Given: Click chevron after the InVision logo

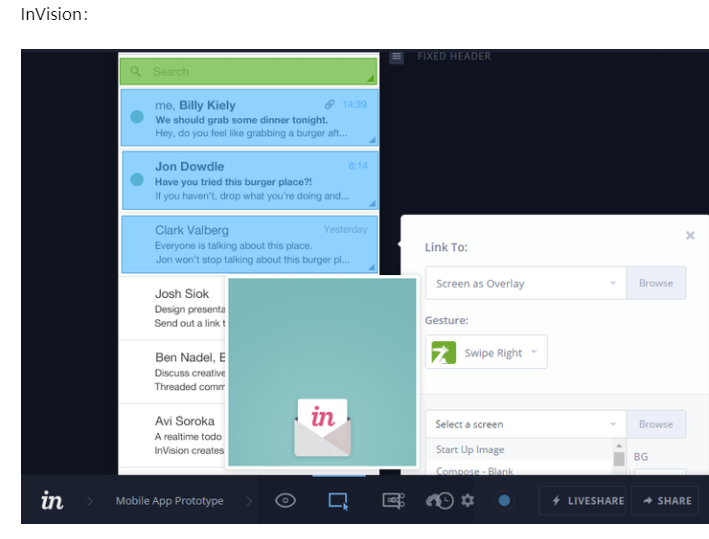Looking at the screenshot, I should (90, 501).
